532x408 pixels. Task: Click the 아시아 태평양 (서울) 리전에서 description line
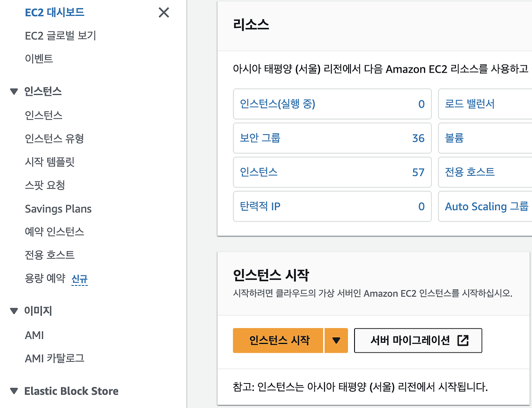coord(381,69)
